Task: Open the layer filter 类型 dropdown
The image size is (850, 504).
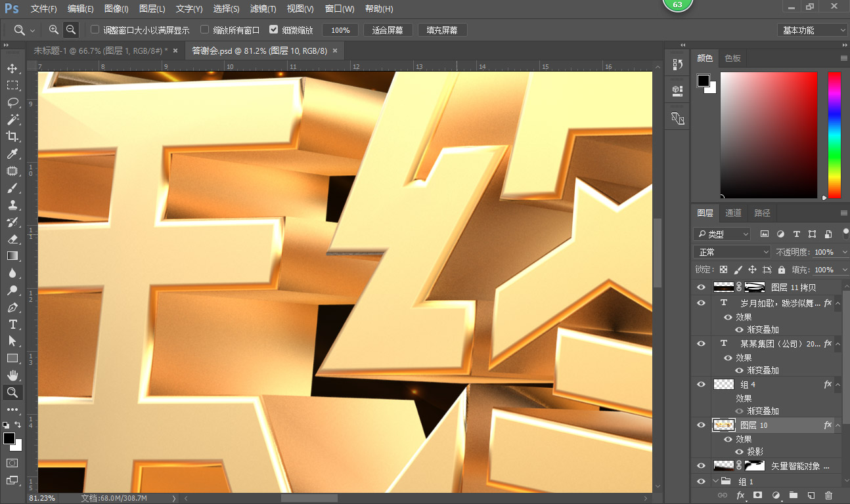Action: click(x=722, y=234)
